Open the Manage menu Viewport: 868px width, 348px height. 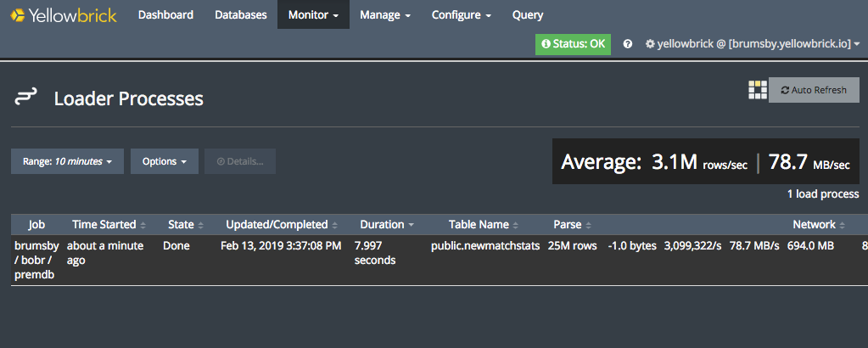tap(384, 14)
